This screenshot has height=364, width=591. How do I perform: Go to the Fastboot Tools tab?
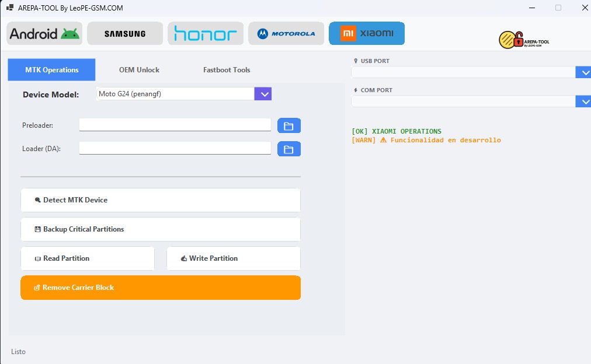[227, 70]
